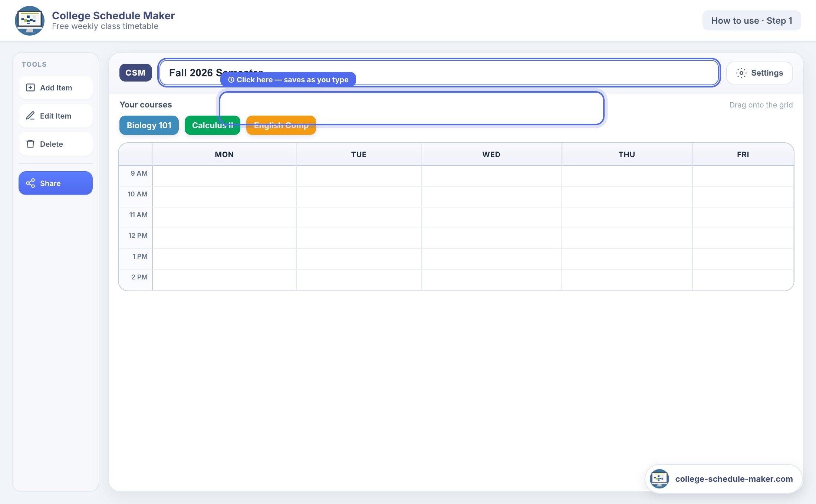Click the College Schedule Maker logo icon
The image size is (816, 504).
pyautogui.click(x=30, y=20)
